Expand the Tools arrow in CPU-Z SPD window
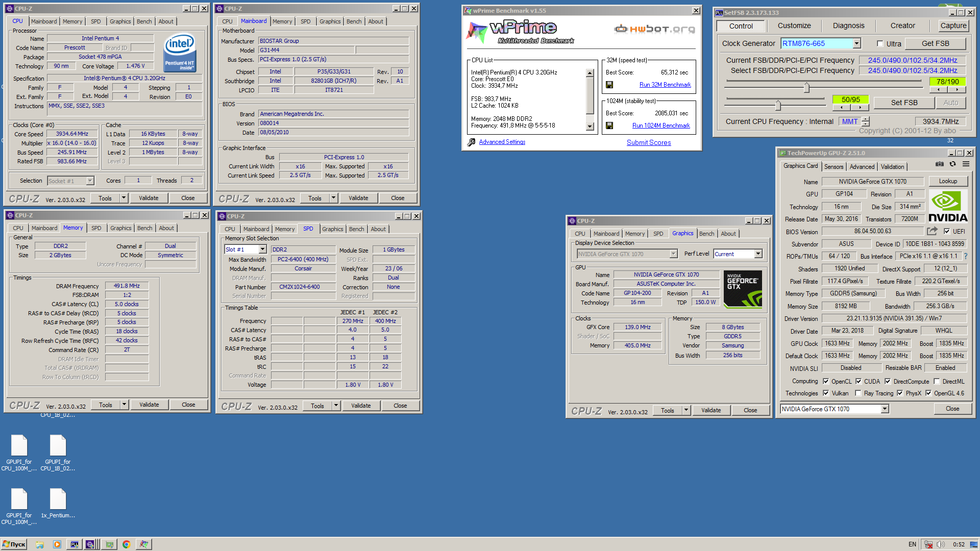The width and height of the screenshot is (980, 551). 336,406
